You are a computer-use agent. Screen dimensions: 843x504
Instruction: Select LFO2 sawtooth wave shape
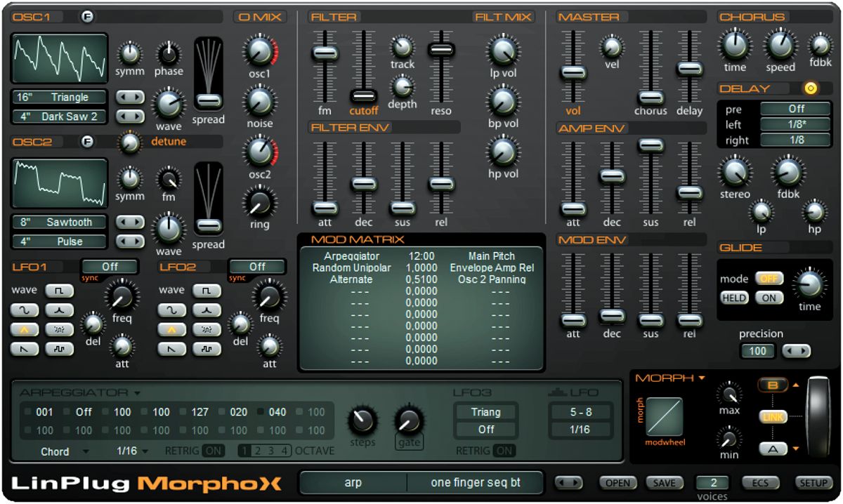(x=171, y=349)
